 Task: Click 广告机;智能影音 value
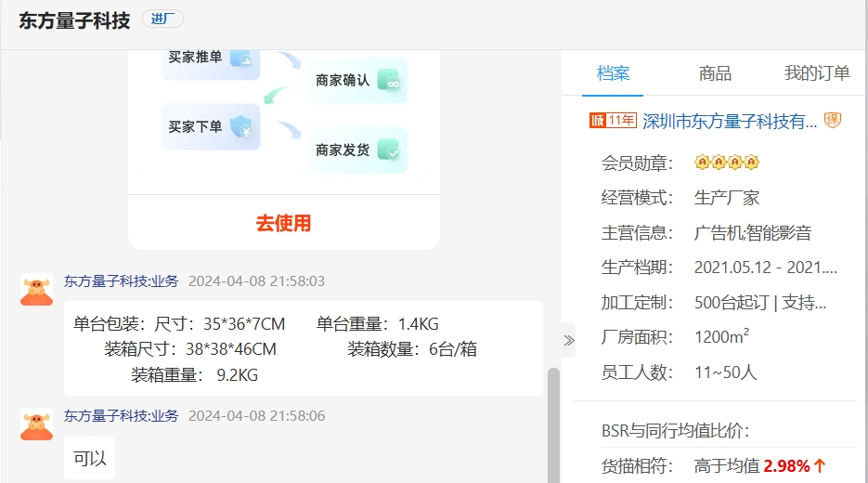[753, 232]
